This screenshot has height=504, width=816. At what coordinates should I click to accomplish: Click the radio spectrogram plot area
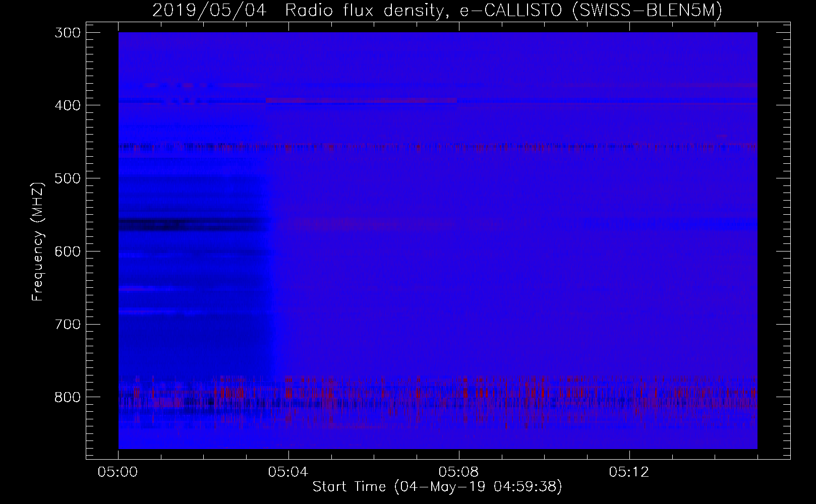point(438,240)
